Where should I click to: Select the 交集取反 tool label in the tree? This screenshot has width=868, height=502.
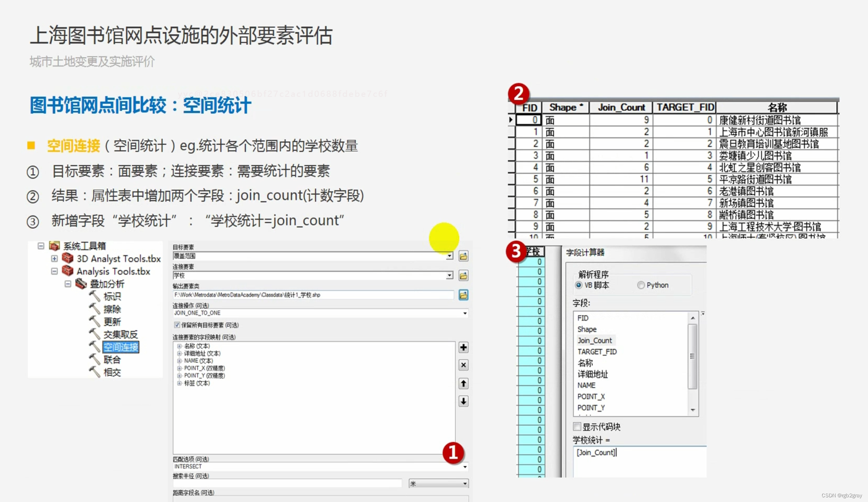(x=121, y=335)
